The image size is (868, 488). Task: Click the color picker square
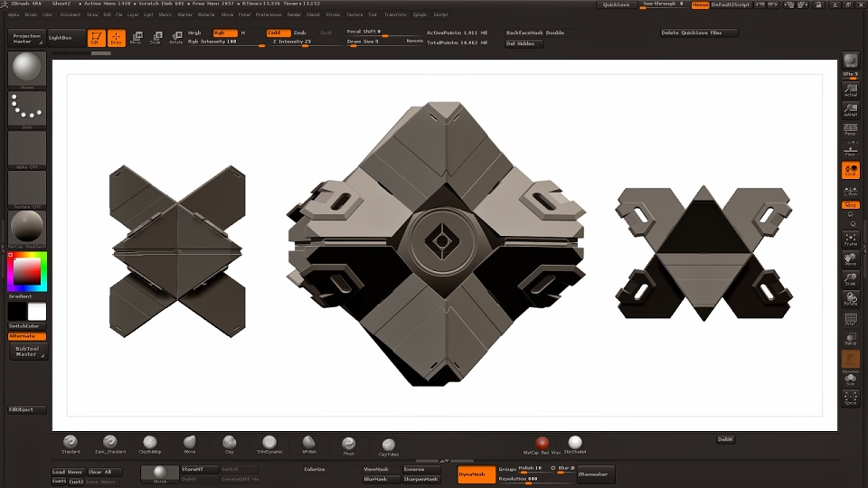(26, 272)
